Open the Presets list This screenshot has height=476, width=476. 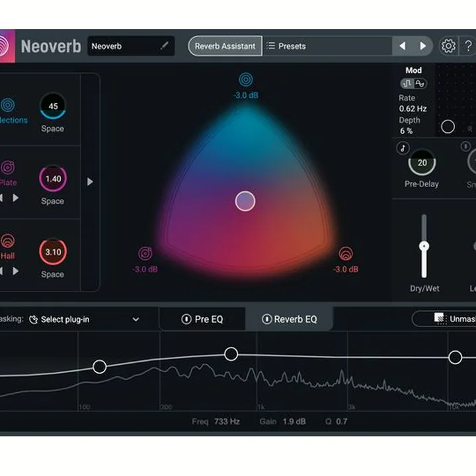pos(327,46)
